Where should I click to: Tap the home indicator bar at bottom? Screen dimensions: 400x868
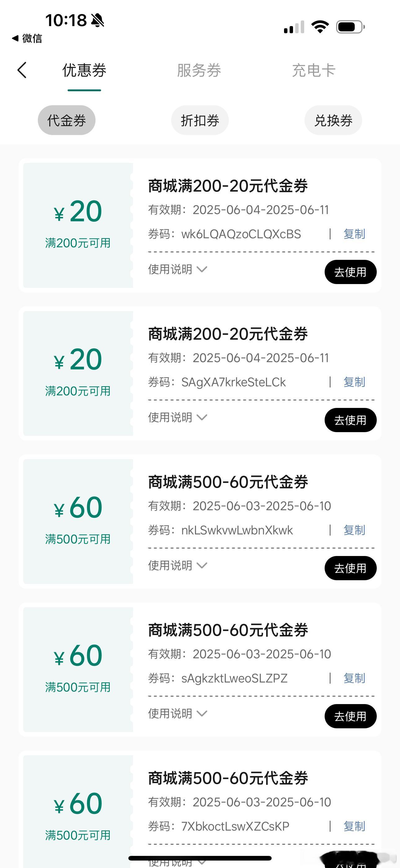point(200,858)
